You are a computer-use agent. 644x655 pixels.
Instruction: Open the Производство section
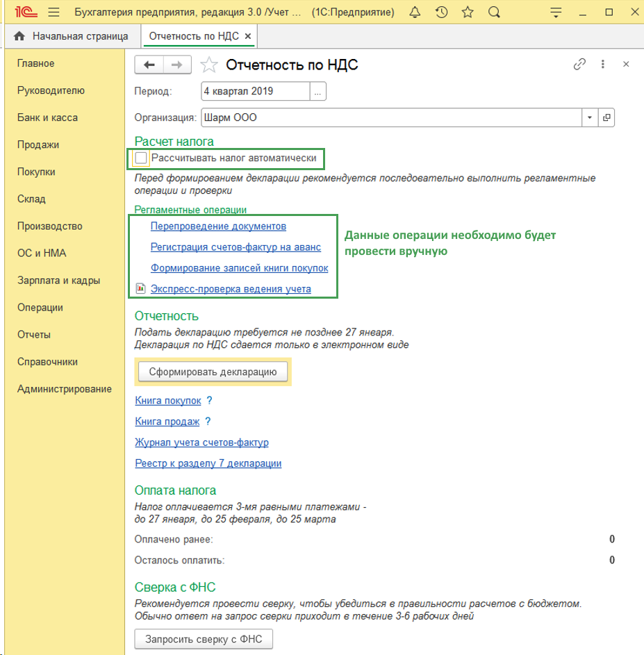(x=50, y=226)
